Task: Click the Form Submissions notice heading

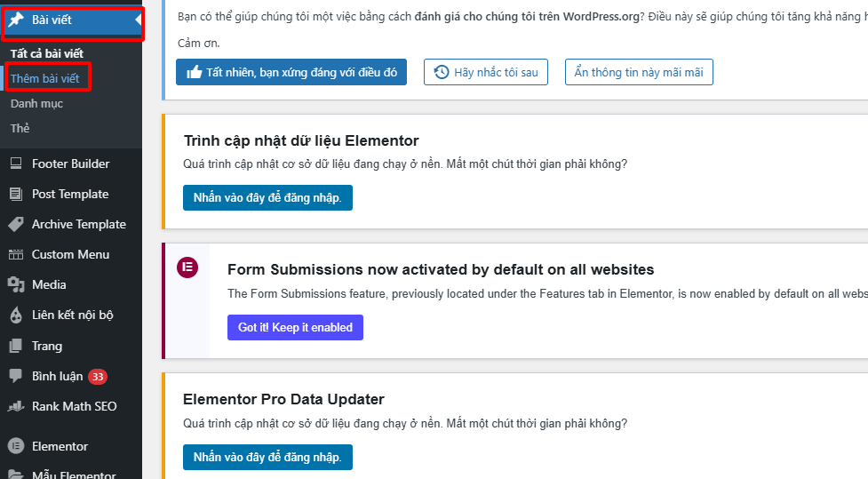Action: pos(441,269)
